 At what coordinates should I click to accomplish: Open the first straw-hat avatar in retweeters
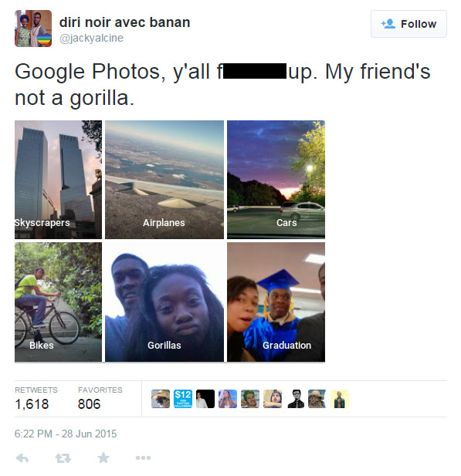point(161,399)
